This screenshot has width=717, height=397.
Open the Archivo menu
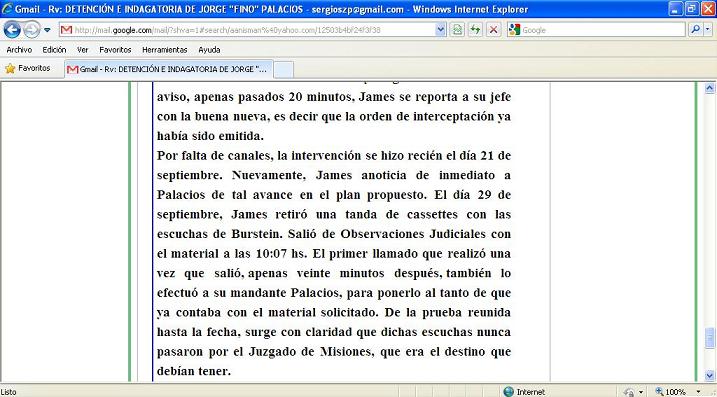point(19,50)
